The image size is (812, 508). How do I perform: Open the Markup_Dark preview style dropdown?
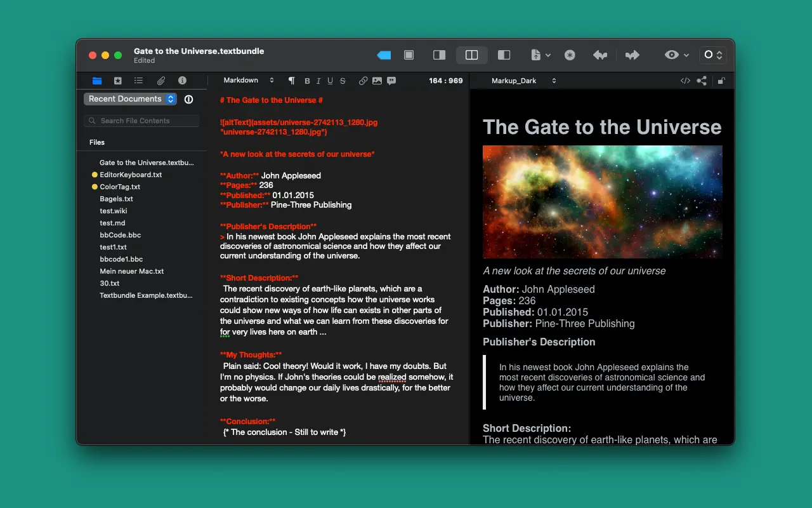(x=523, y=81)
